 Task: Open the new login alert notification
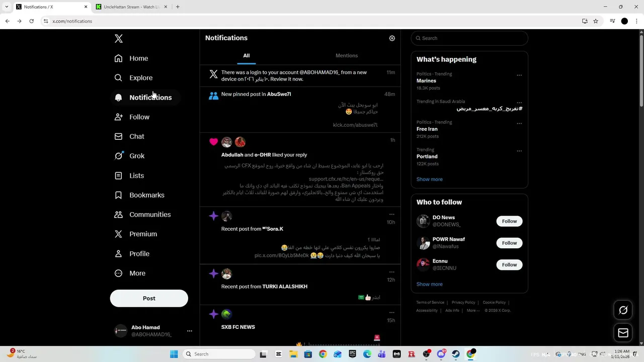tap(300, 75)
